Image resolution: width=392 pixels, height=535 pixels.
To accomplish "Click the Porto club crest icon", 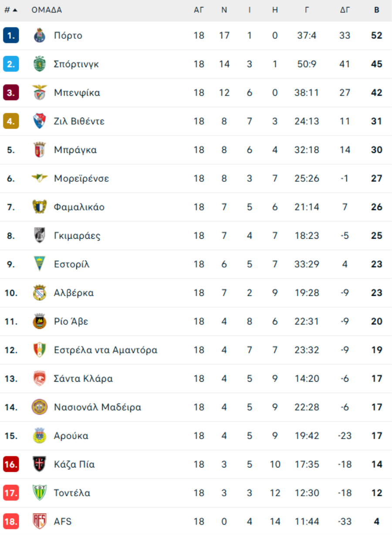I will [40, 35].
